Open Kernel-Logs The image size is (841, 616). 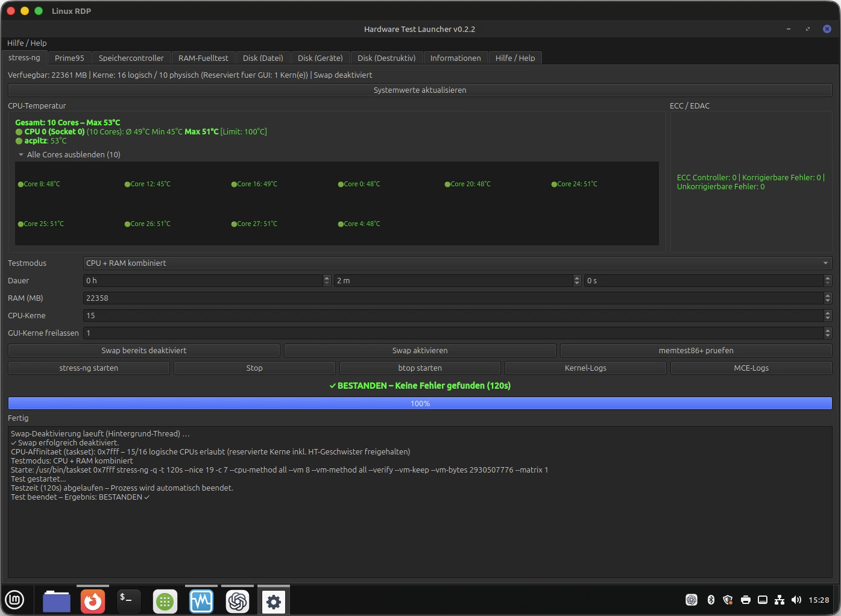(x=585, y=368)
